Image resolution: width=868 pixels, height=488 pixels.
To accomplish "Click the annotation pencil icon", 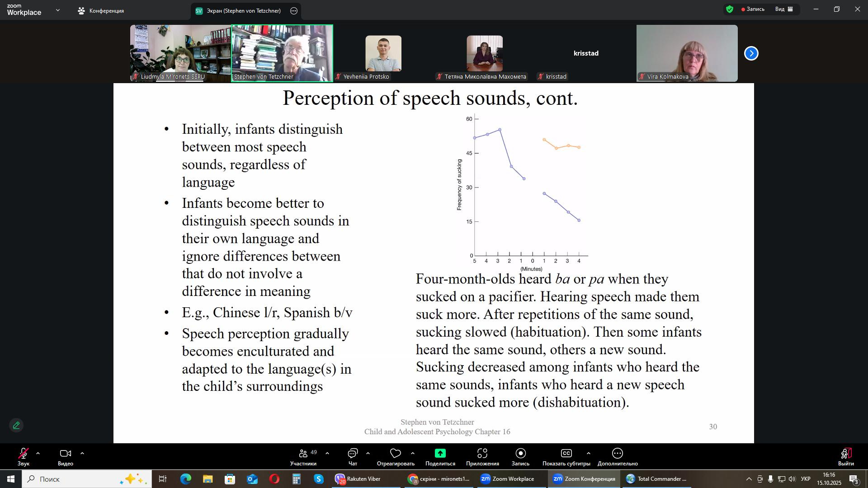I will click(x=16, y=426).
